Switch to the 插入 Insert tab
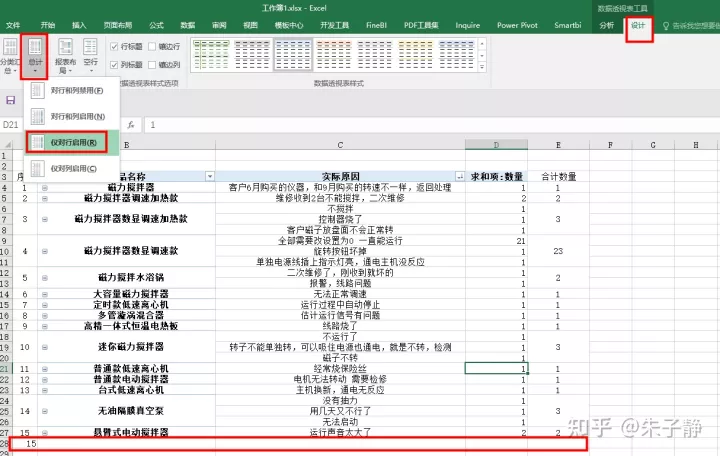Image resolution: width=720 pixels, height=456 pixels. click(79, 25)
